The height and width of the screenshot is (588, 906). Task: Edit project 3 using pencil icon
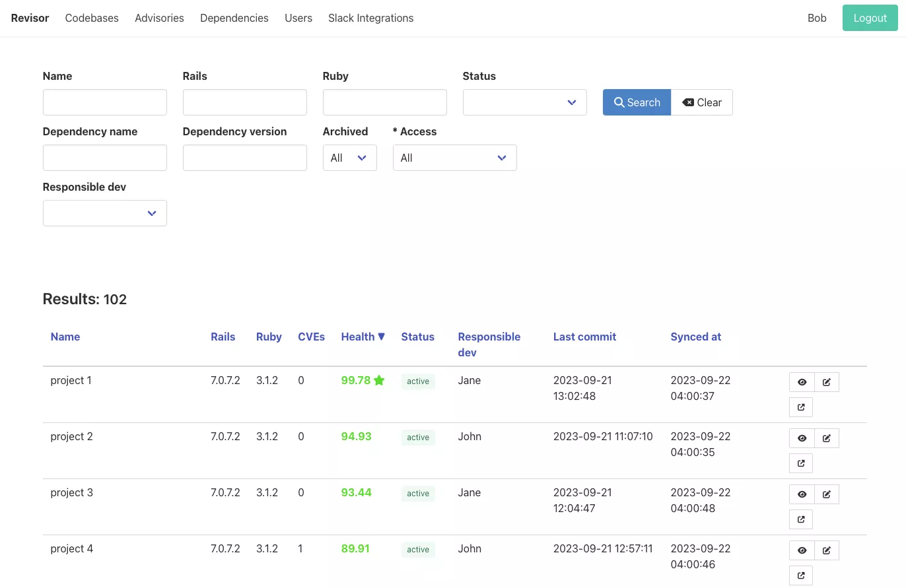pyautogui.click(x=827, y=494)
